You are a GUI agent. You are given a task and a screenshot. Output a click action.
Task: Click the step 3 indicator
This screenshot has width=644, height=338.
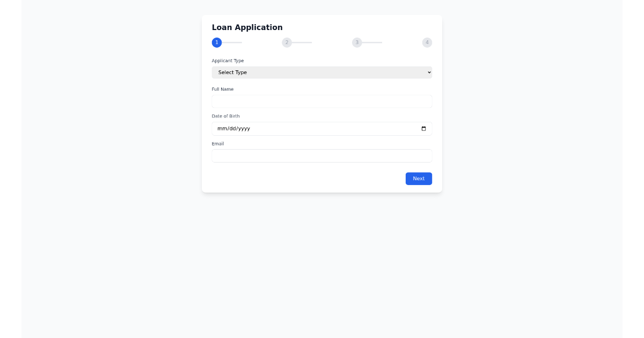(357, 42)
